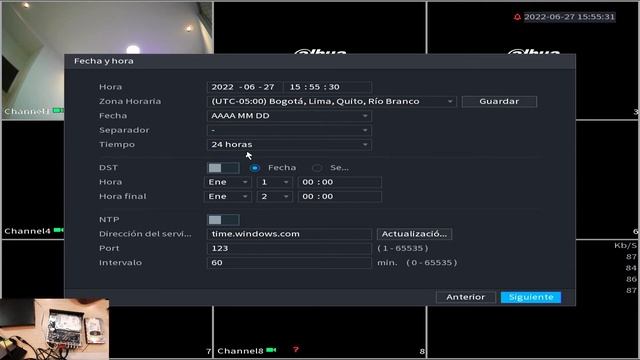Open DST start month dropdown in Hora row
Image resolution: width=640 pixels, height=360 pixels.
point(227,182)
